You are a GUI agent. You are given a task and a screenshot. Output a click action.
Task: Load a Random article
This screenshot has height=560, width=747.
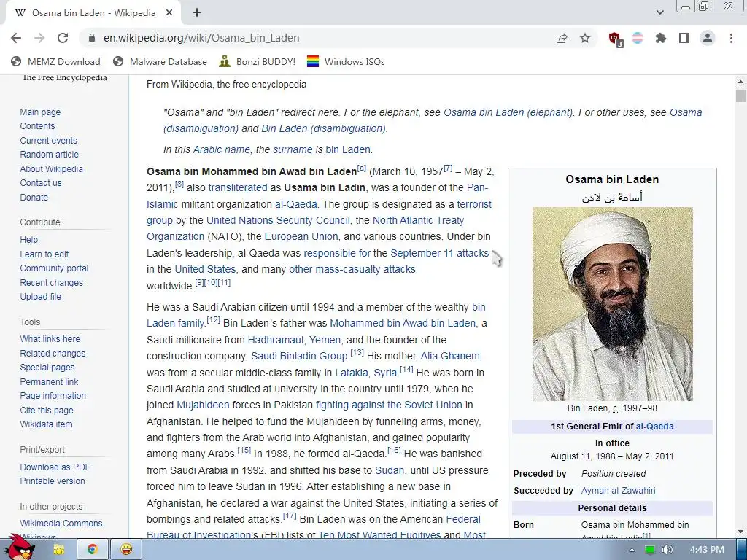49,155
